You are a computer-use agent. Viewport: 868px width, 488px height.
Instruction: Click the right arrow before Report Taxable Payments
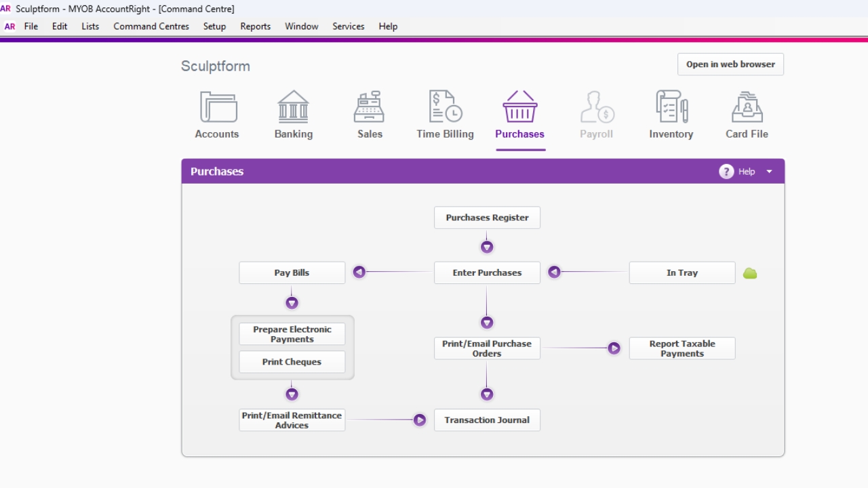[614, 348]
